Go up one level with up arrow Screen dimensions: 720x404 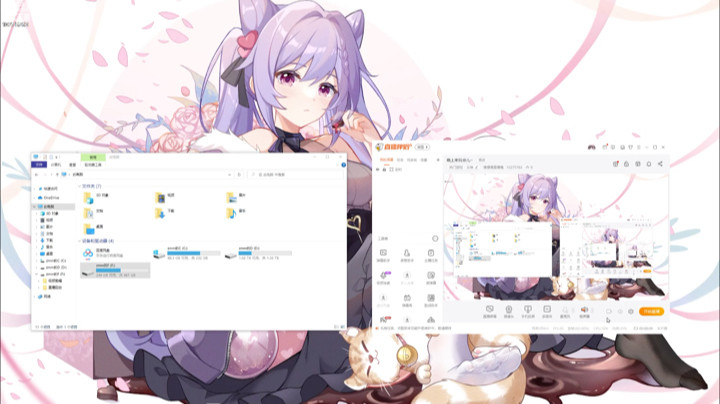[57, 174]
